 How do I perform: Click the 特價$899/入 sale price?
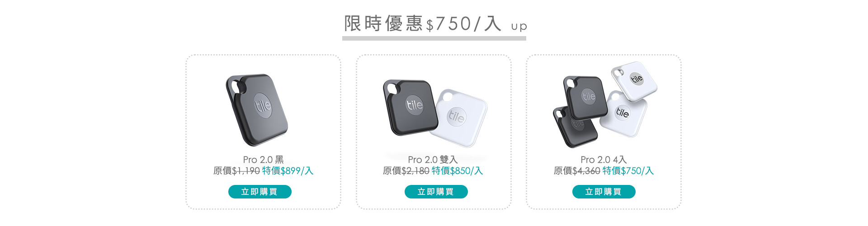(x=288, y=171)
